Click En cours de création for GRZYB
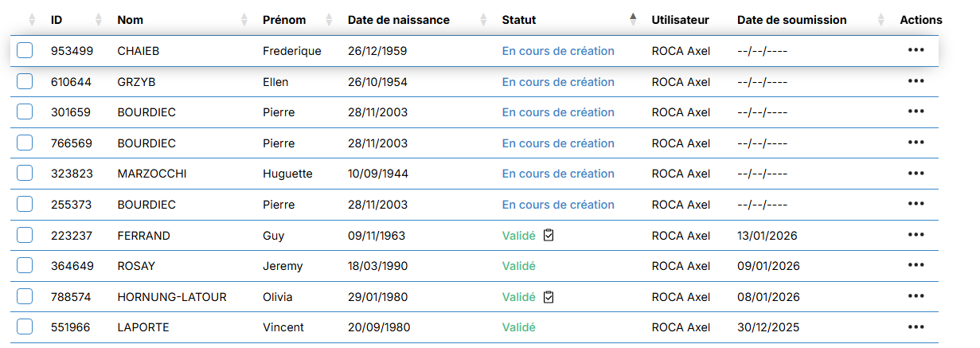 coord(557,82)
